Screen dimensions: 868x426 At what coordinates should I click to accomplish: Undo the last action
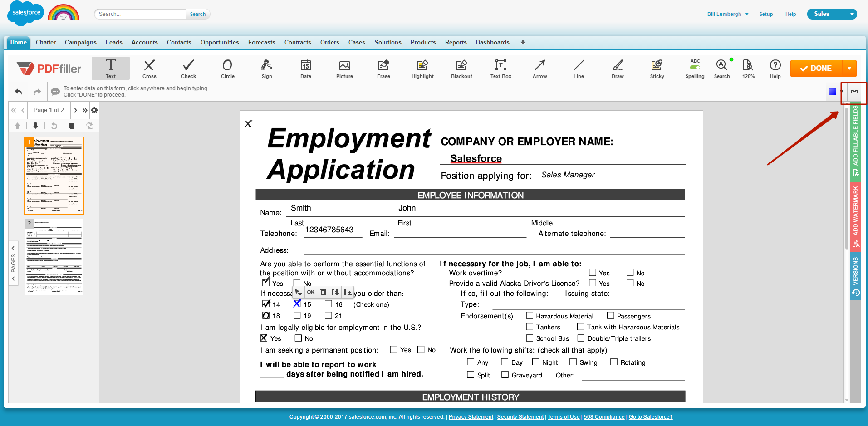point(18,92)
